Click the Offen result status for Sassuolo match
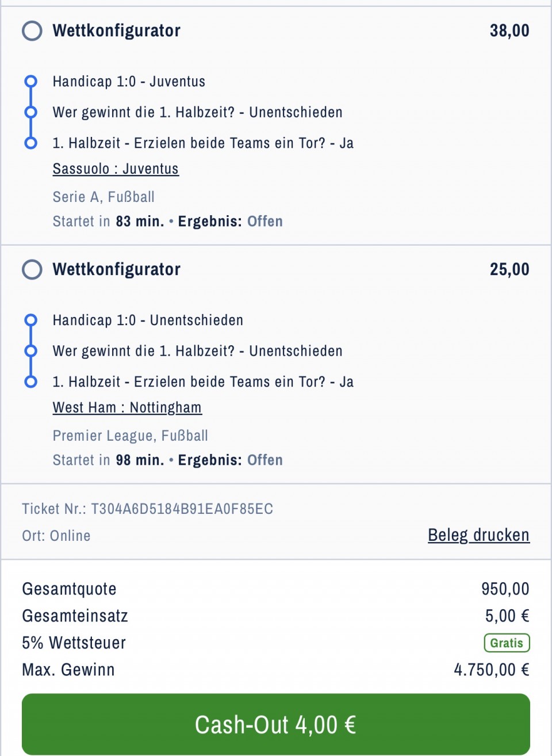Image resolution: width=552 pixels, height=756 pixels. (265, 222)
